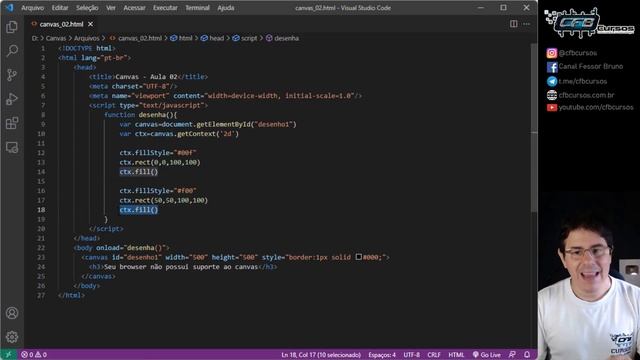
Task: Click the desenha breadcrumb item
Action: (x=286, y=38)
